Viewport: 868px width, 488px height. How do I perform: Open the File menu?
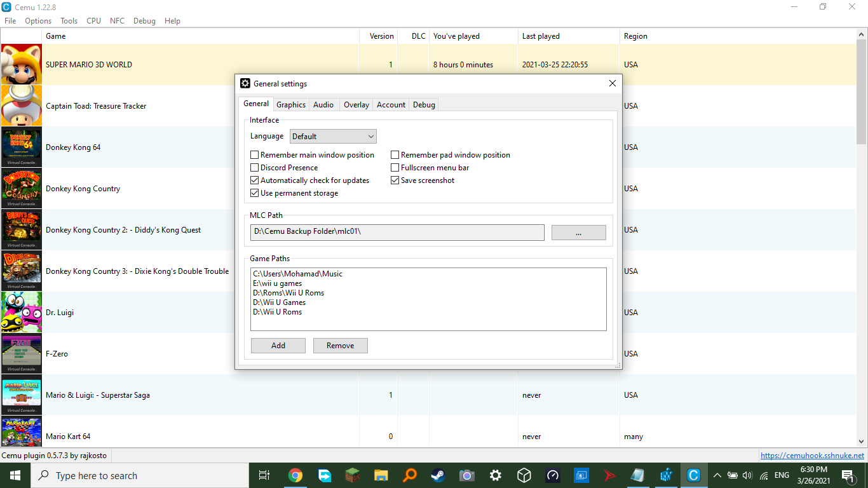(10, 21)
